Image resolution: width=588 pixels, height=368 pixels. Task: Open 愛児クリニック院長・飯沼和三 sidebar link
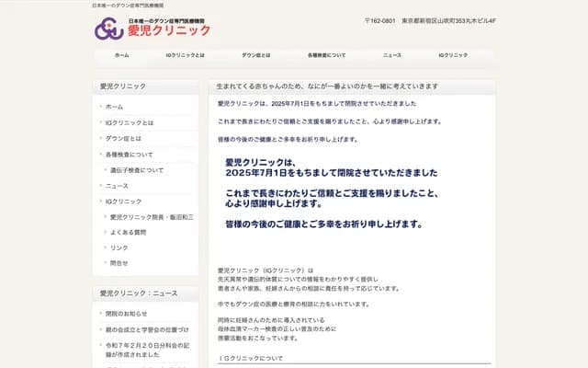point(152,217)
